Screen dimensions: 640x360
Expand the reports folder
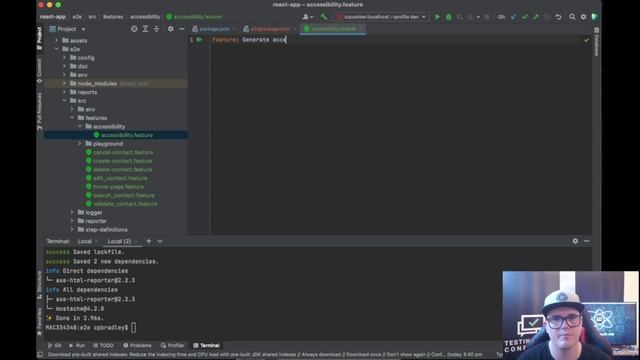coord(64,92)
